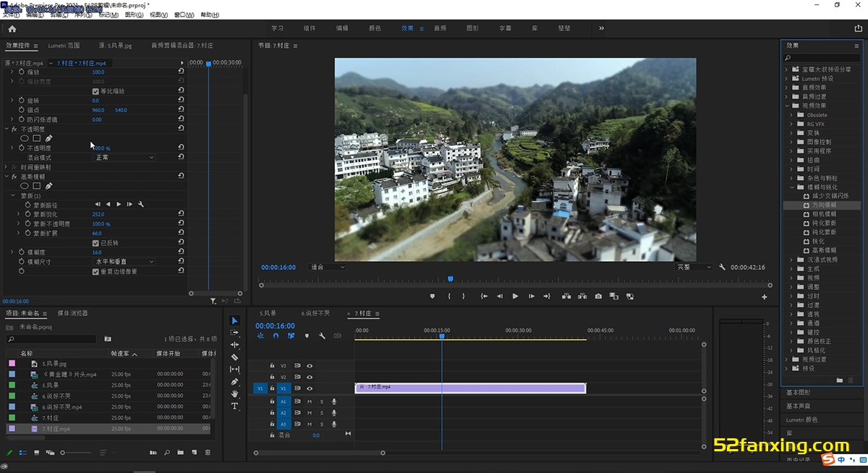Click the pen mask tool under 不透明度
The height and width of the screenshot is (473, 868).
49,138
